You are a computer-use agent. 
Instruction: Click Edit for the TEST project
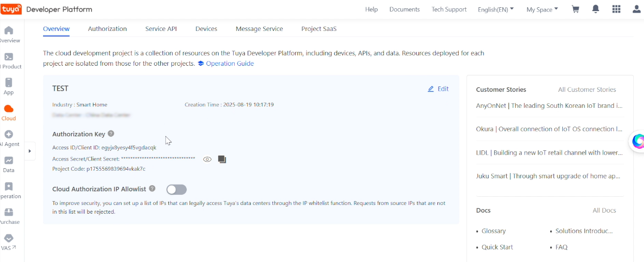pyautogui.click(x=438, y=89)
